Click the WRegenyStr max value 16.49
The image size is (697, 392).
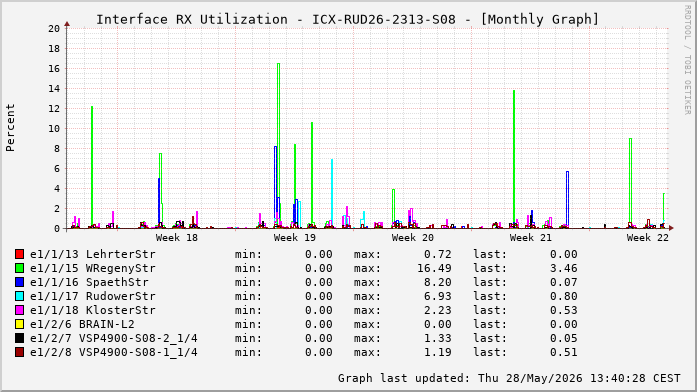pos(434,268)
